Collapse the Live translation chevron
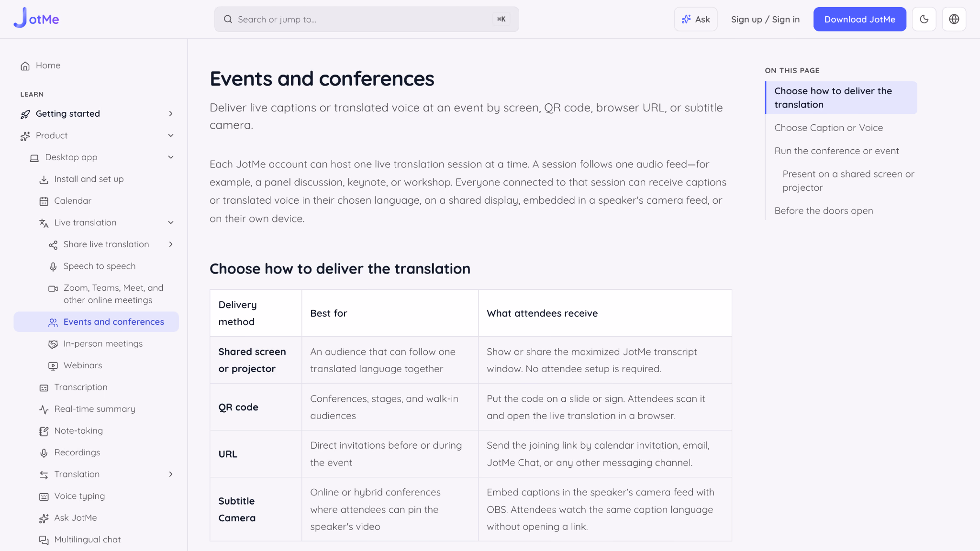The image size is (980, 551). [171, 223]
